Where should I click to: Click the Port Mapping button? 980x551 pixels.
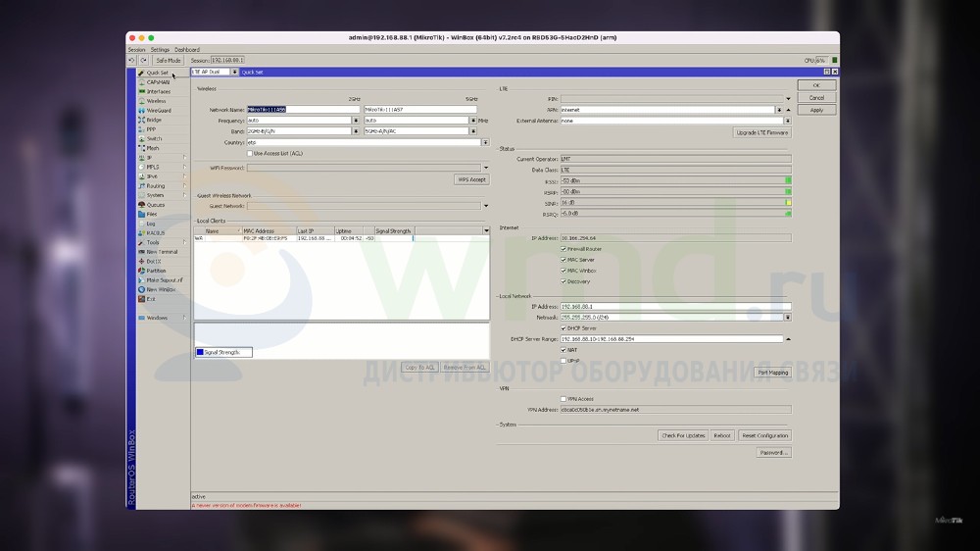pyautogui.click(x=772, y=373)
